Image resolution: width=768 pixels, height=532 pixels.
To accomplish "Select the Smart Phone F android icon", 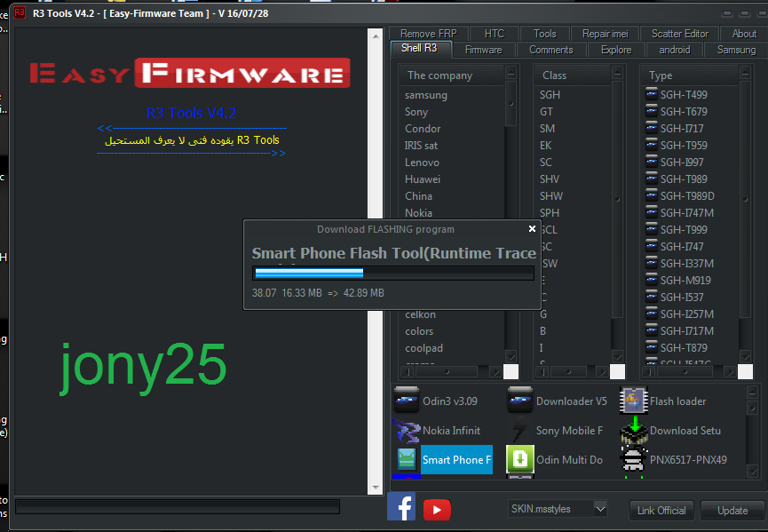I will pos(407,460).
